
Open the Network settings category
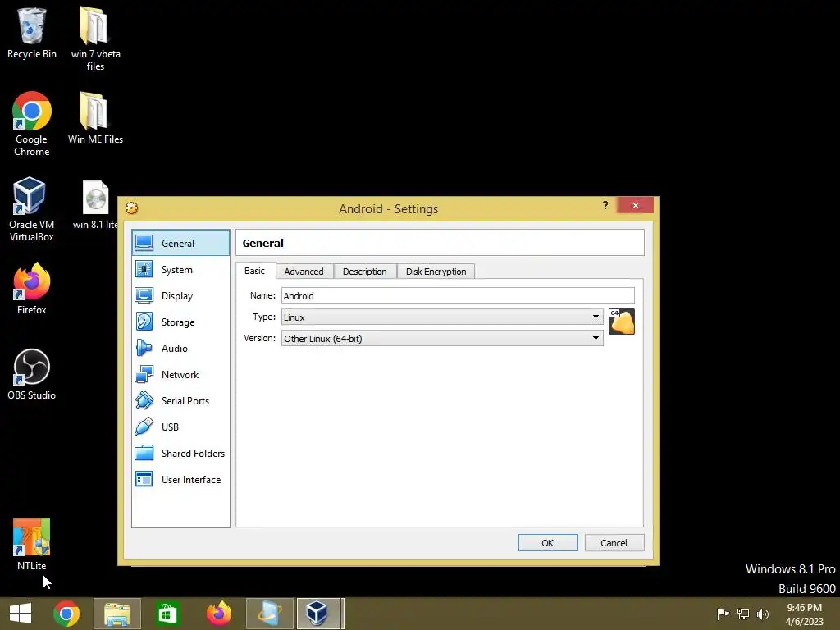pyautogui.click(x=180, y=374)
